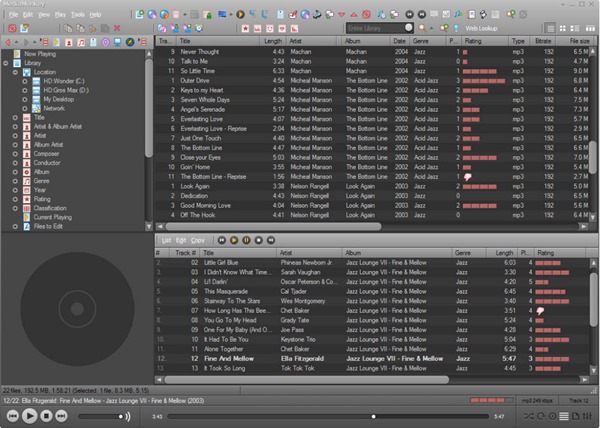
Task: Click the add-document icon with green plus
Action: coord(140,15)
